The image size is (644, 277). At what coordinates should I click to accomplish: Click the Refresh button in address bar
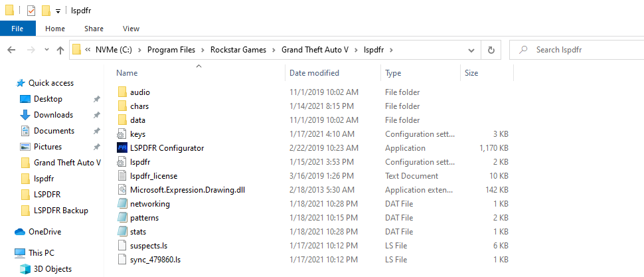tap(491, 50)
